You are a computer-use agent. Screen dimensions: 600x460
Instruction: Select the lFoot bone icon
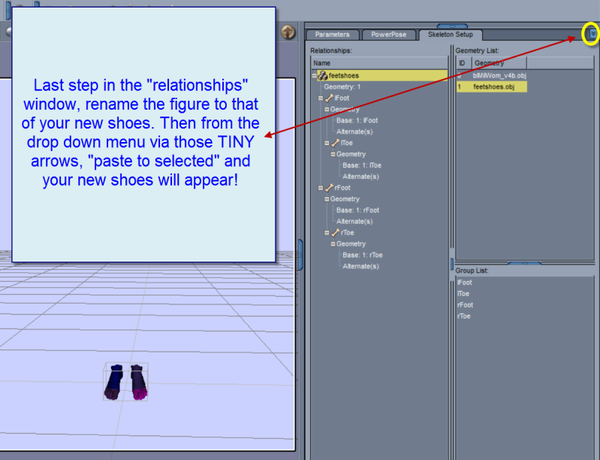point(329,98)
